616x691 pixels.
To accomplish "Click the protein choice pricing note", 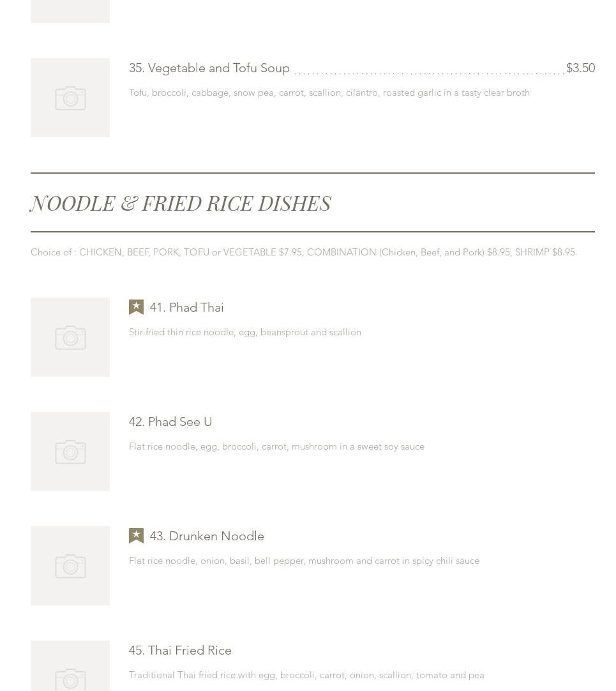I will [x=303, y=252].
